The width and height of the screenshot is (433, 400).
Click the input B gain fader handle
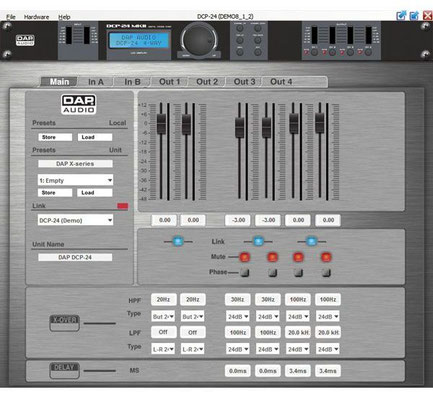(186, 124)
